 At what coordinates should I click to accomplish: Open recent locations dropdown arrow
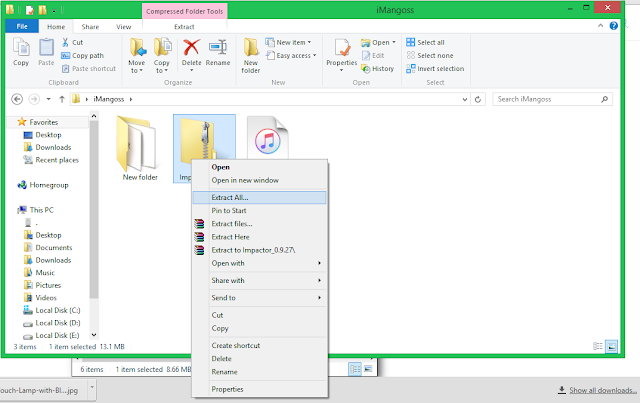coord(49,99)
